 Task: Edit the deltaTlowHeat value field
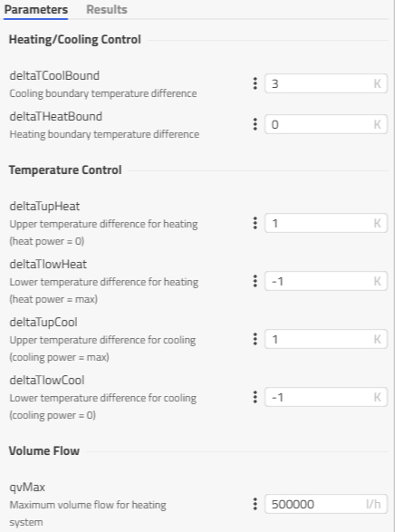(326, 281)
